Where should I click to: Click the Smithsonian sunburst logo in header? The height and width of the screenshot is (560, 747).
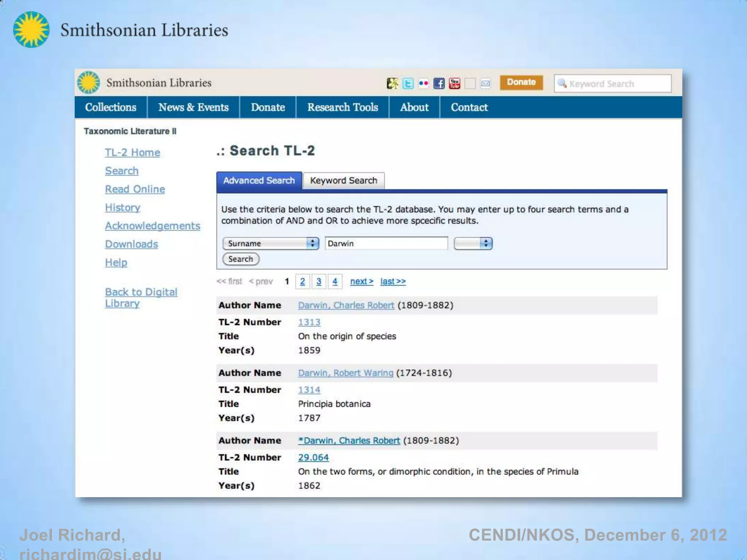click(89, 82)
